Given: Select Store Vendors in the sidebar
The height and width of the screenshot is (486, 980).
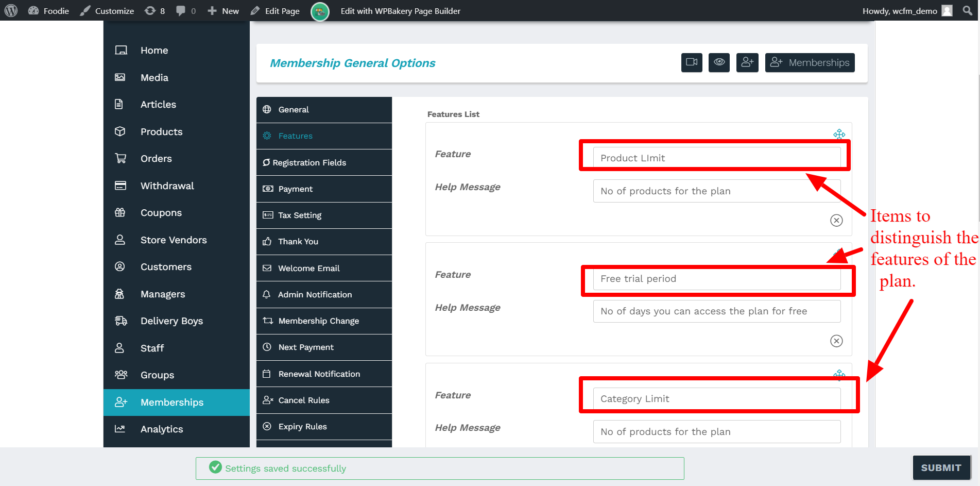Looking at the screenshot, I should pyautogui.click(x=173, y=240).
